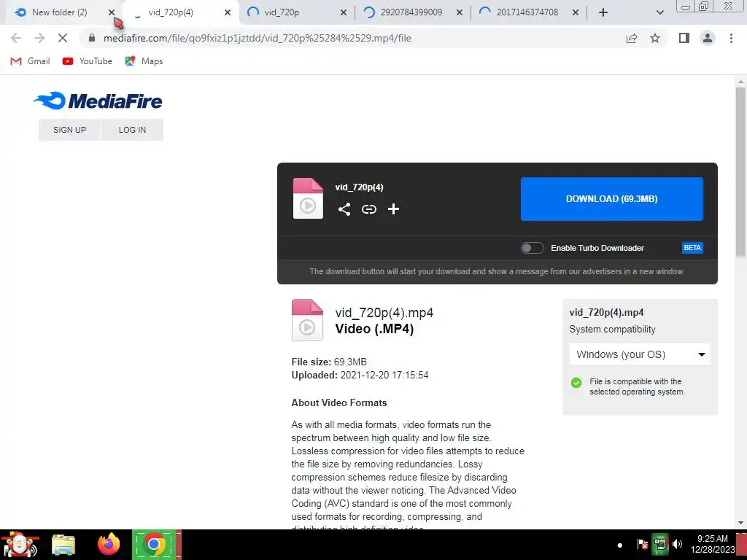Open a new browser tab
Image resolution: width=747 pixels, height=560 pixels.
point(603,13)
